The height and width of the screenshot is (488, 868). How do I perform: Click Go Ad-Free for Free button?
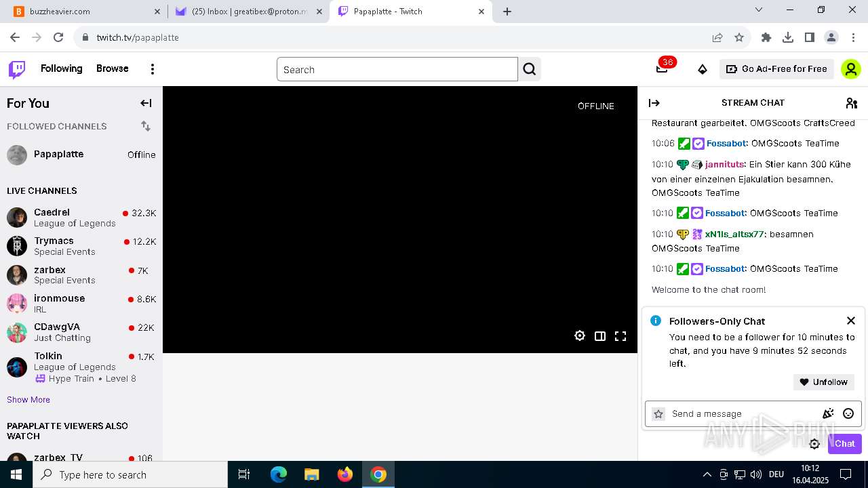[776, 69]
